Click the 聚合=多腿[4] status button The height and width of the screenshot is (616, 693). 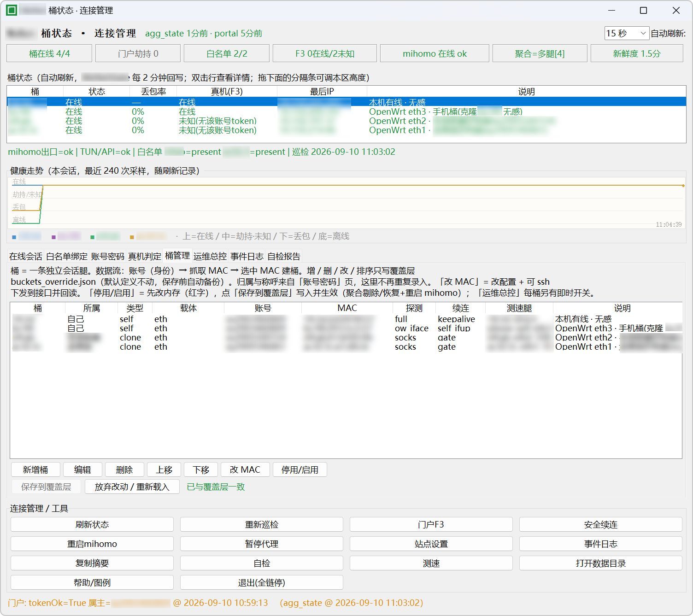[540, 53]
